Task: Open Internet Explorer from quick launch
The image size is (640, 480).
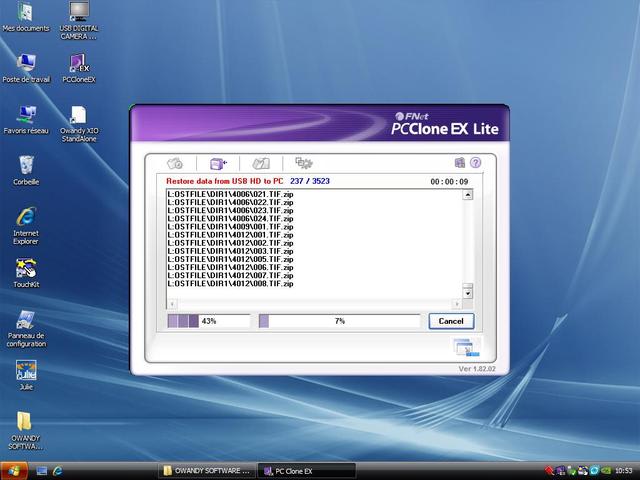Action: click(58, 471)
